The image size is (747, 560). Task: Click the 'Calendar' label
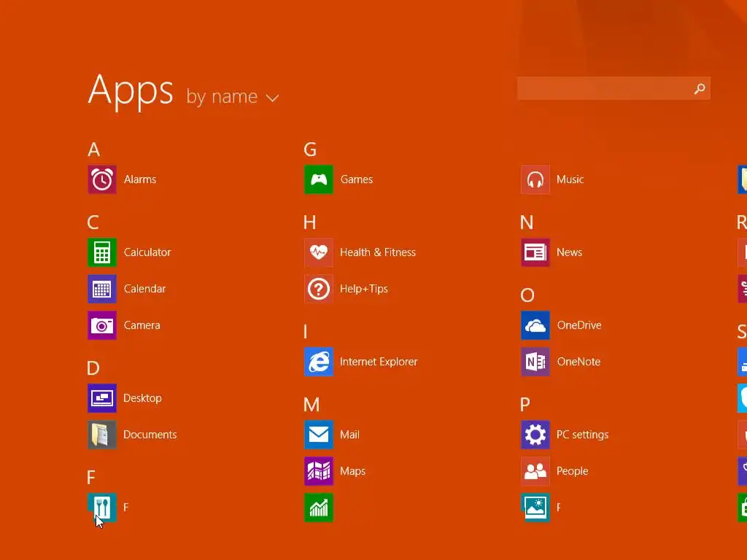pyautogui.click(x=145, y=289)
